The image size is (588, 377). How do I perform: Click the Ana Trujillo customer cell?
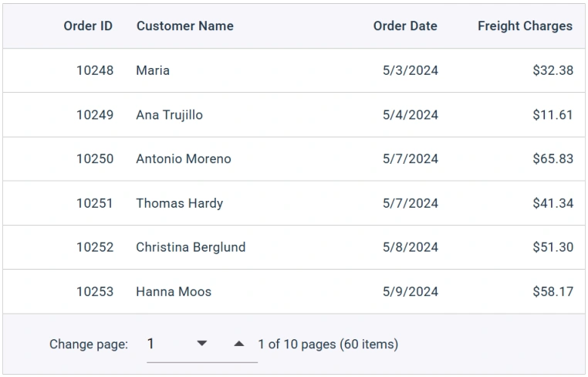click(x=169, y=115)
